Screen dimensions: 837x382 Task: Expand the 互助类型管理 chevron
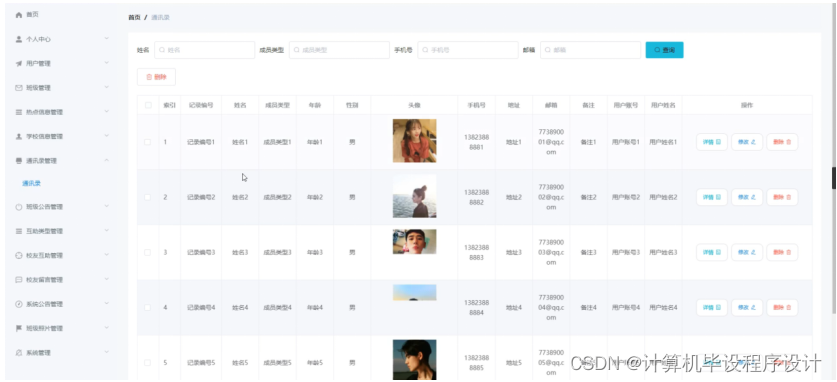(107, 231)
